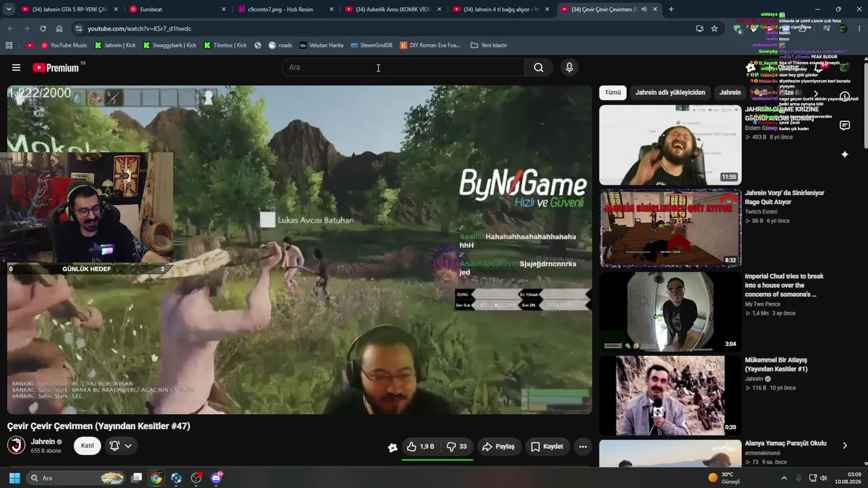Share the video with Paylaş

[x=498, y=447]
